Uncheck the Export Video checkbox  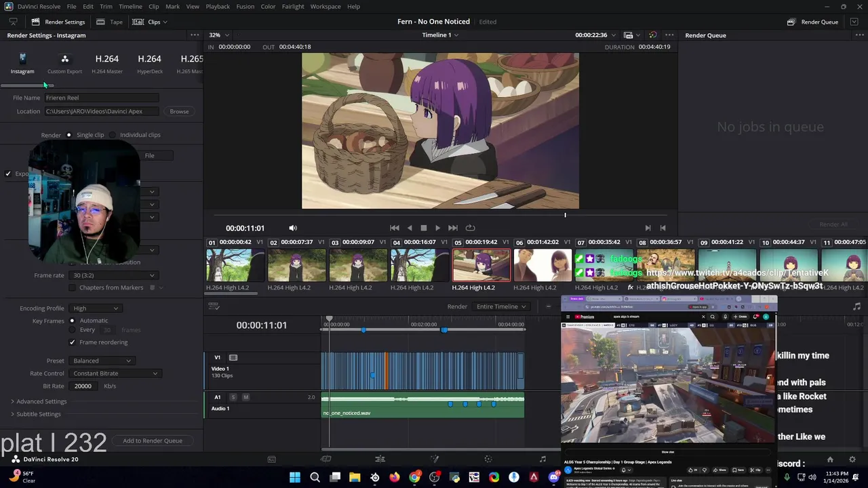(x=8, y=174)
